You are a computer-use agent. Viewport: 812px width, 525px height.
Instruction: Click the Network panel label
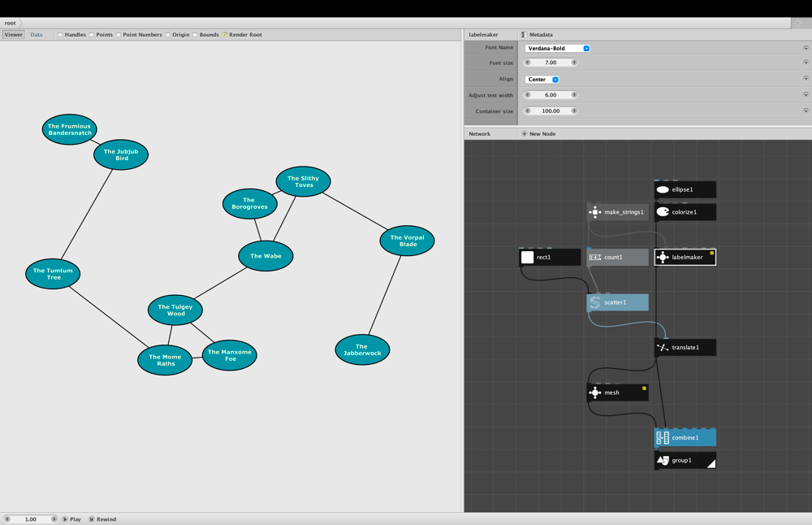coord(480,134)
